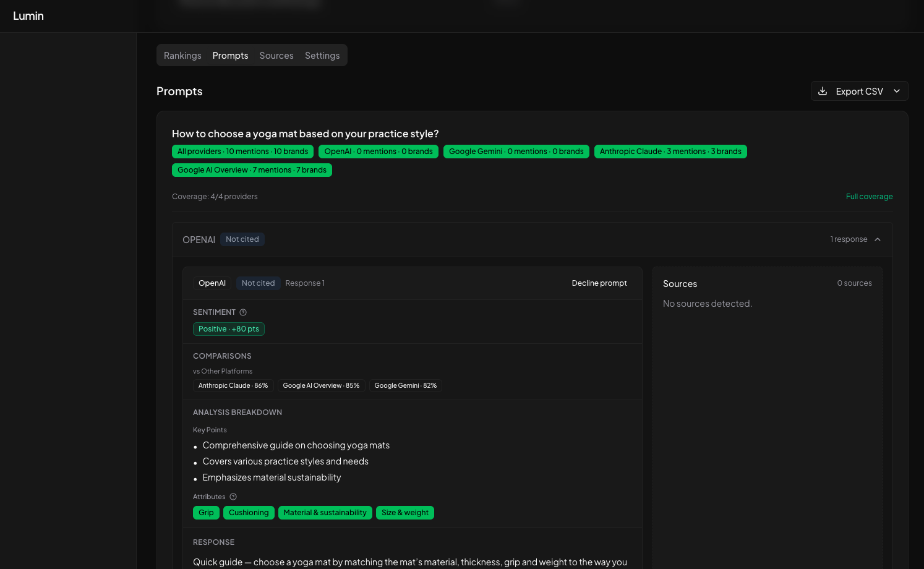Select the Prompts tab

click(x=230, y=56)
